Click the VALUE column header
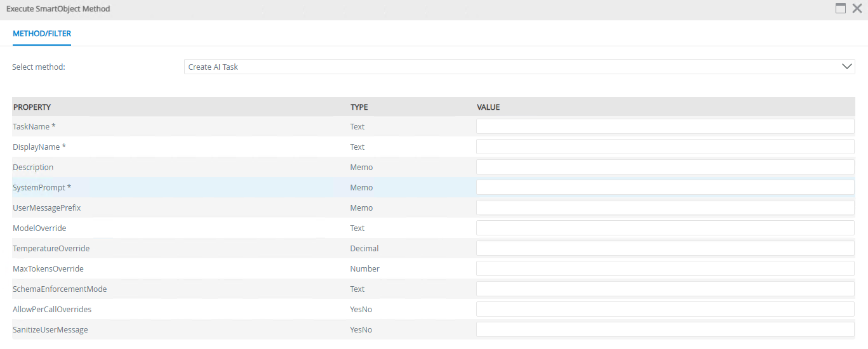868x349 pixels. coord(488,107)
